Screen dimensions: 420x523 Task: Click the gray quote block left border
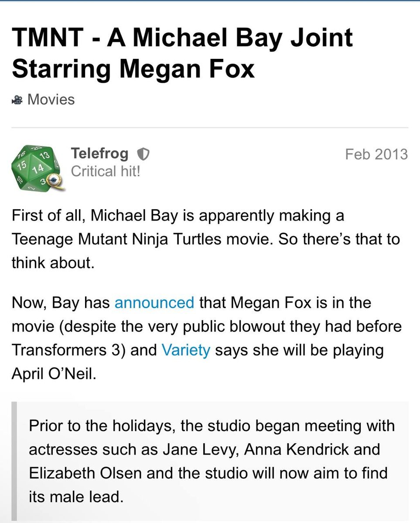point(14,461)
